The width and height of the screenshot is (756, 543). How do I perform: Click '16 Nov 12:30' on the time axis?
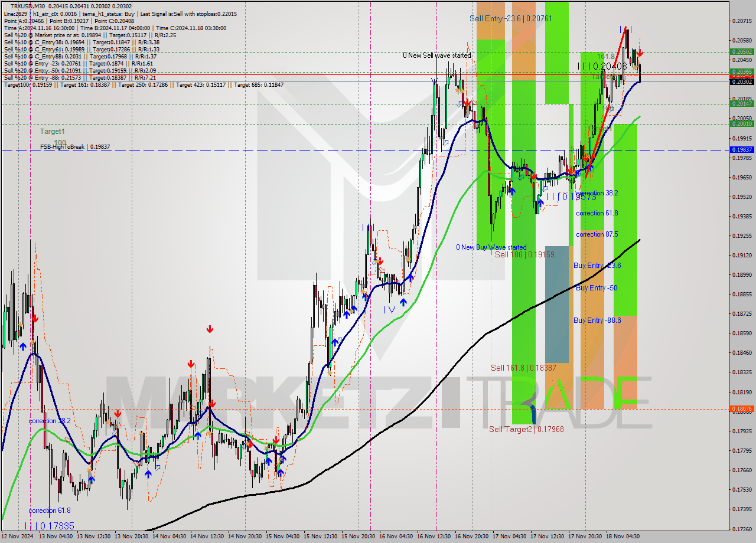[434, 537]
